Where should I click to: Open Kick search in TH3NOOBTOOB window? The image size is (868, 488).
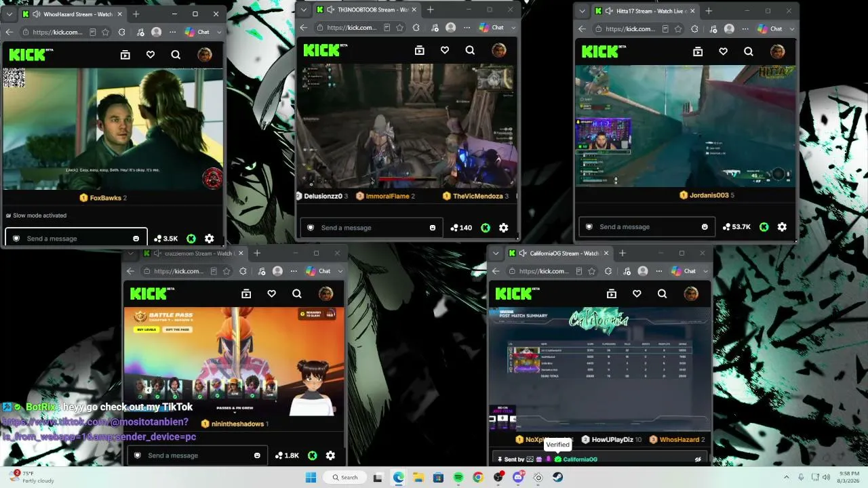coord(470,50)
